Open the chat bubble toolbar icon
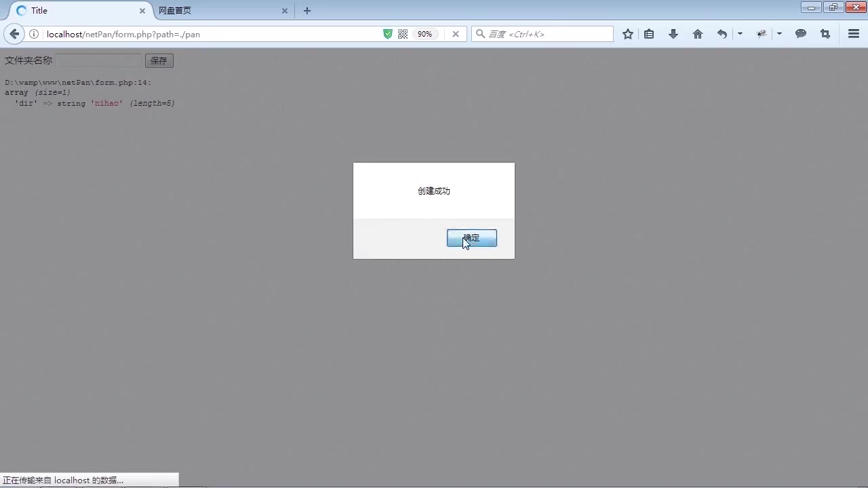Viewport: 868px width, 488px height. pos(801,34)
